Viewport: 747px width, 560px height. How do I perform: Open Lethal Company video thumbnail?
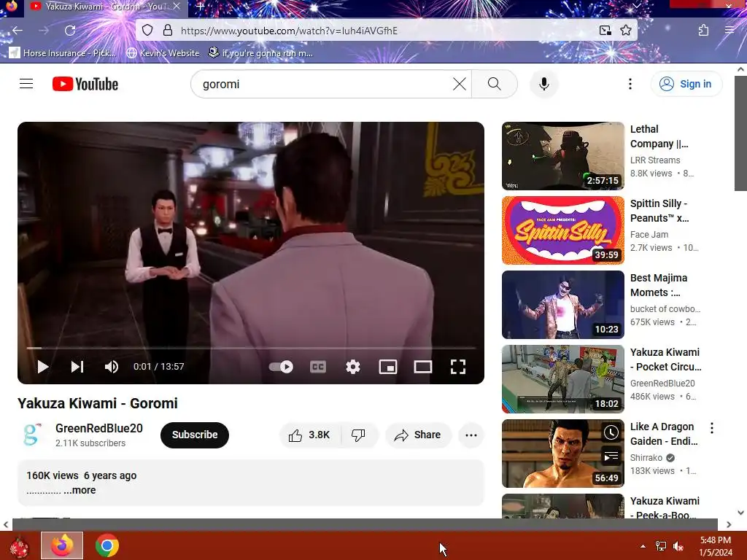562,156
